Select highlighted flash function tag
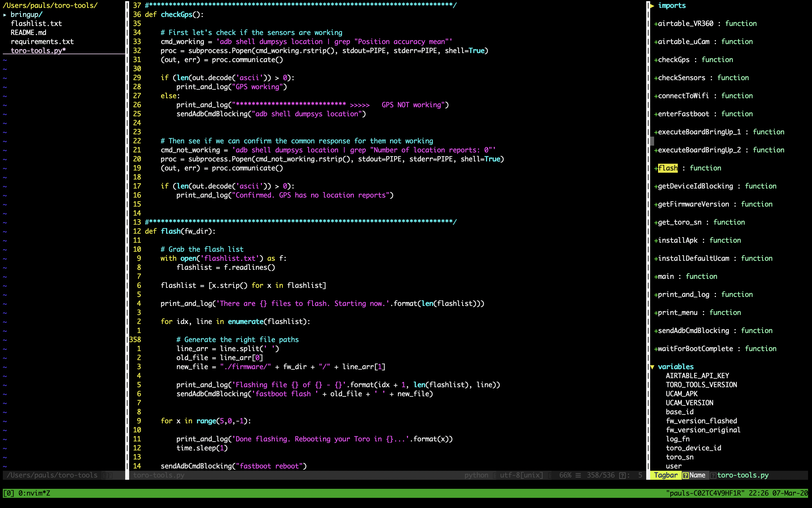 click(668, 168)
